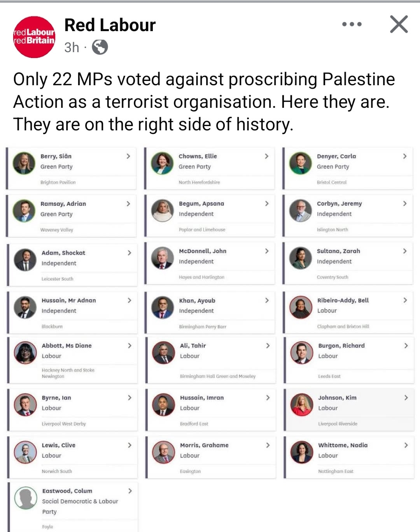Click the post text about Palestine Action
The width and height of the screenshot is (420, 532).
point(204,102)
